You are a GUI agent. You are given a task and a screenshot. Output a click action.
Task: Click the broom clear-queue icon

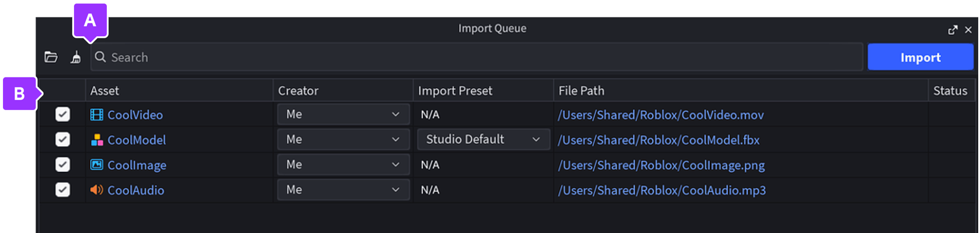tap(76, 57)
